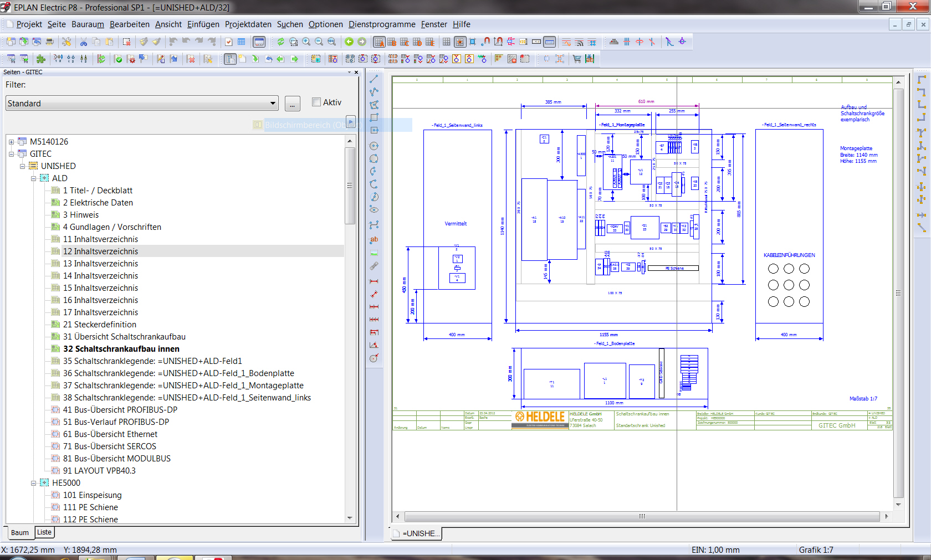Select the linear dimension tool
This screenshot has width=931, height=560.
click(x=374, y=281)
